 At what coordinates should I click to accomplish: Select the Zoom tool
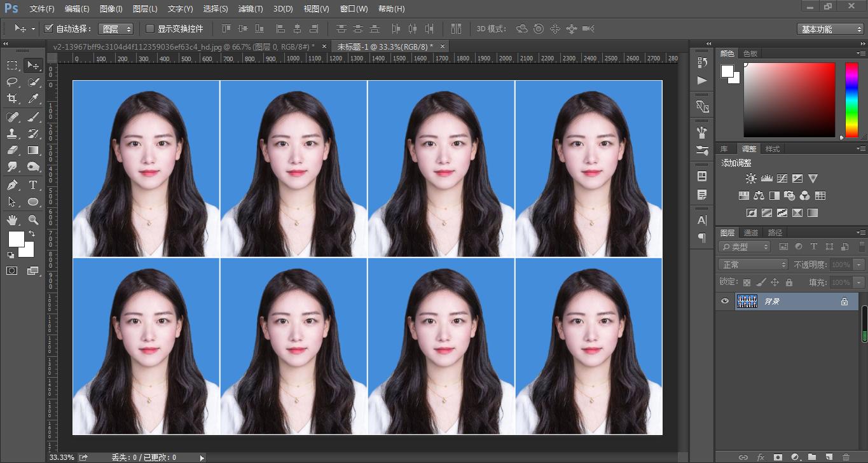[33, 220]
